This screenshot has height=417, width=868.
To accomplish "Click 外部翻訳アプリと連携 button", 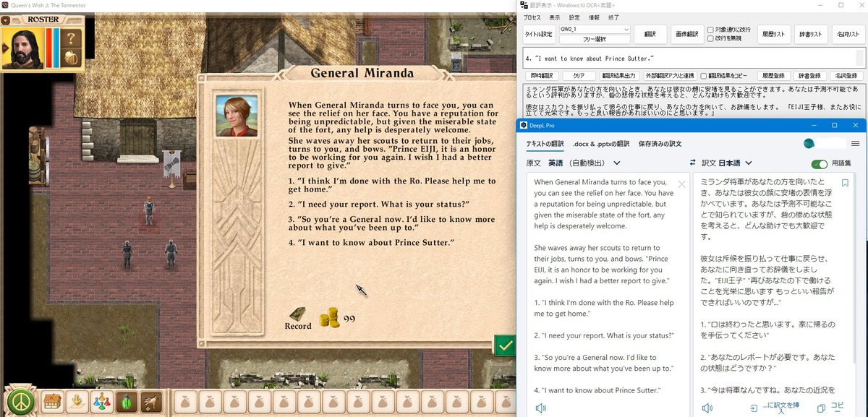I will [x=669, y=75].
